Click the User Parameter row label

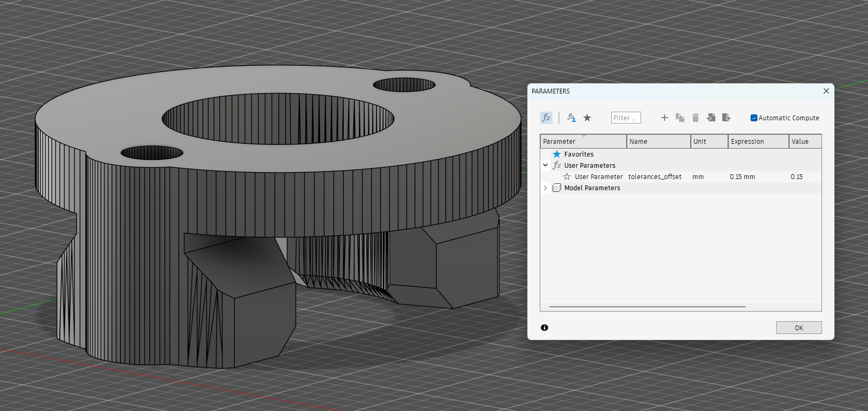[598, 176]
